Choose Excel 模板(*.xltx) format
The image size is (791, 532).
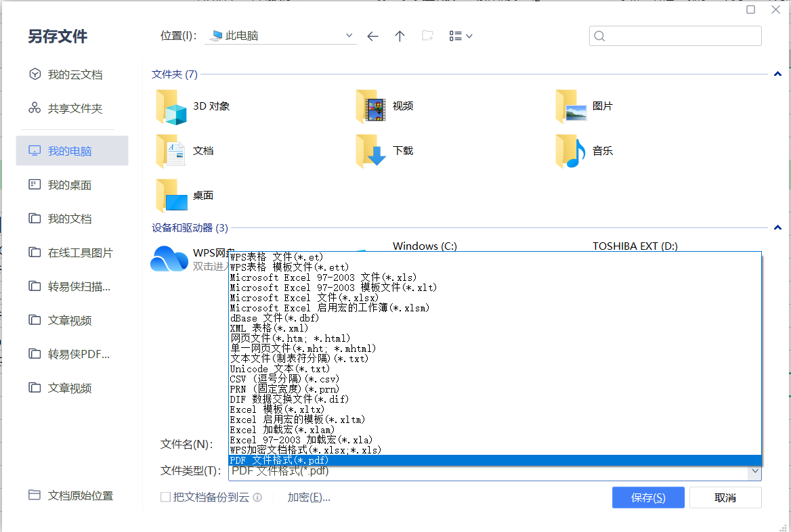pos(494,409)
